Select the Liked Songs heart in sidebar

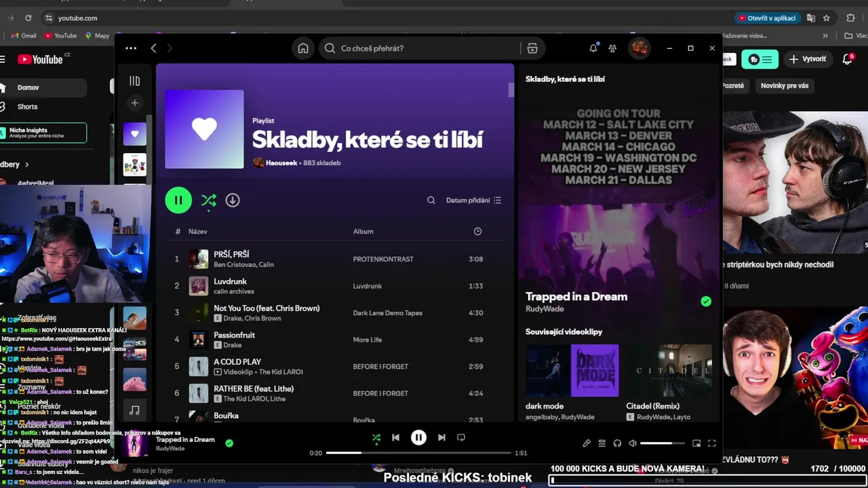coord(134,134)
